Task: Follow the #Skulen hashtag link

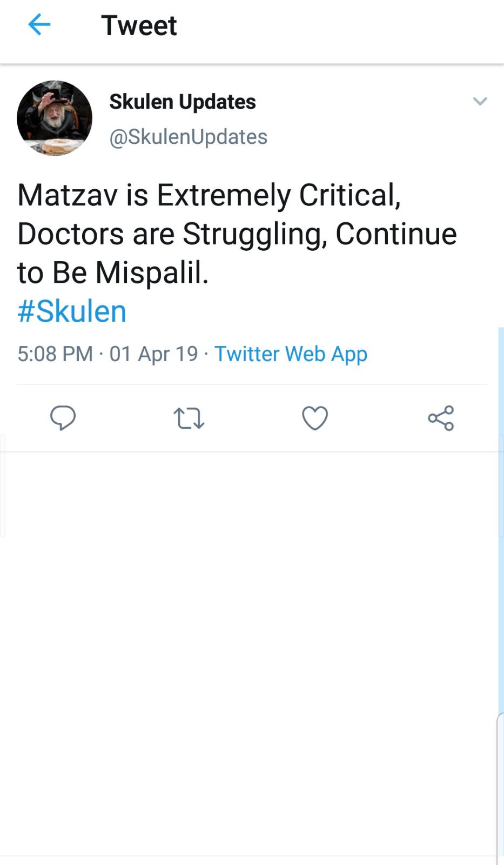Action: 72,311
